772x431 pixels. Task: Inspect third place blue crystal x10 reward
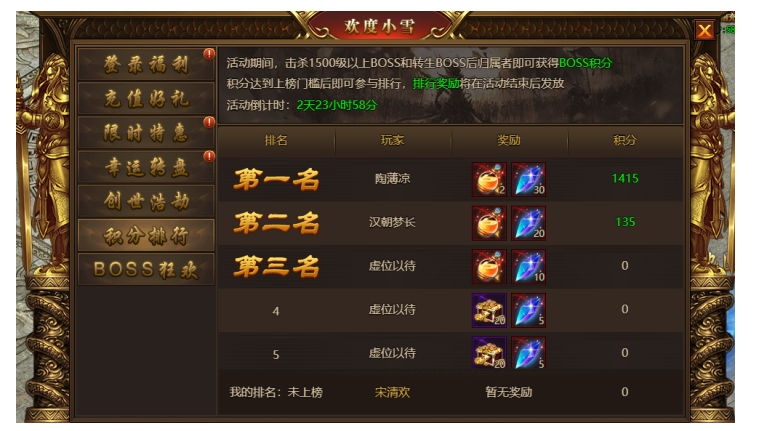528,266
